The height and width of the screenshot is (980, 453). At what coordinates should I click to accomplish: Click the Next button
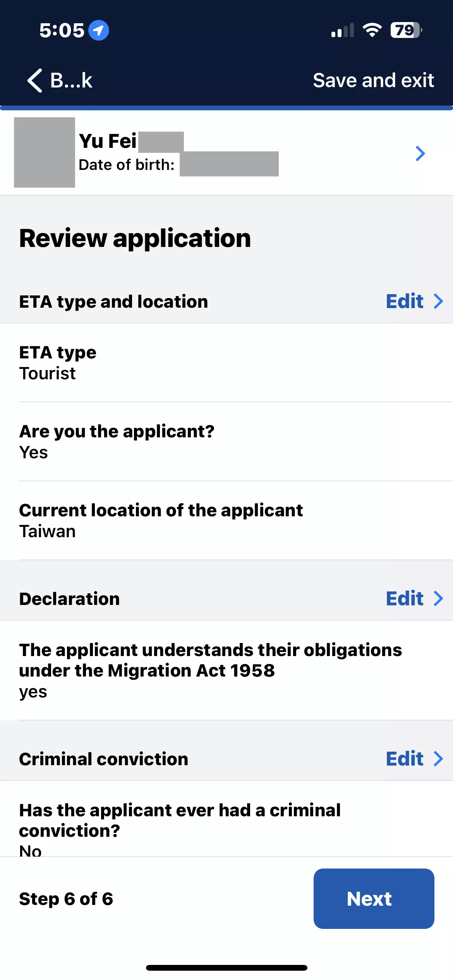[x=374, y=898]
